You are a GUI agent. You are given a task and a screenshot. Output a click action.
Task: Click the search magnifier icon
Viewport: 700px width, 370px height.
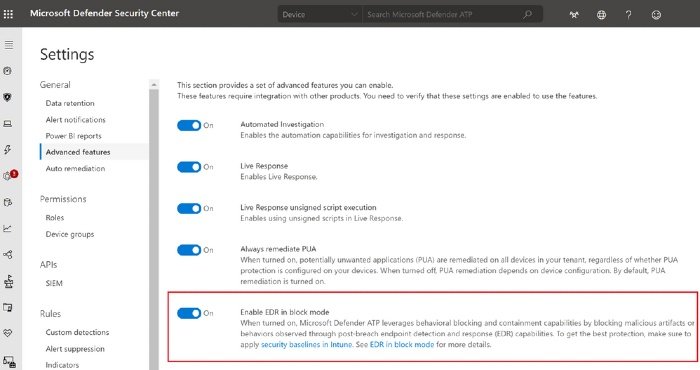528,14
